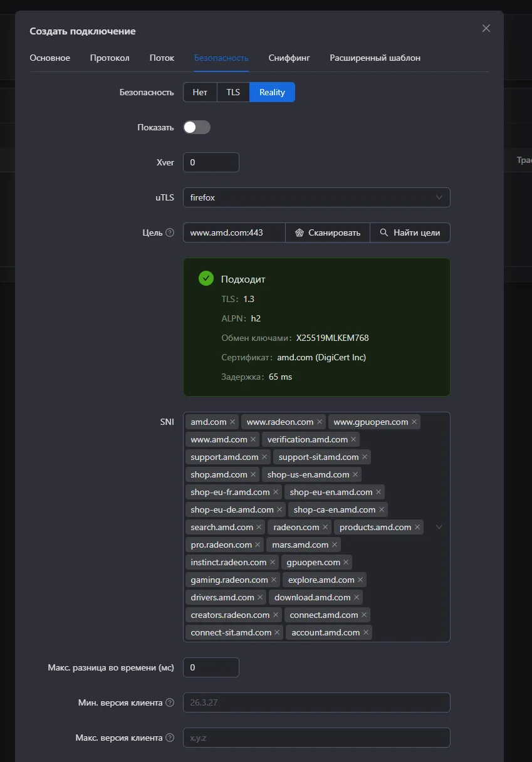Show help for Мин. версия клиента
532x762 pixels.
click(169, 703)
